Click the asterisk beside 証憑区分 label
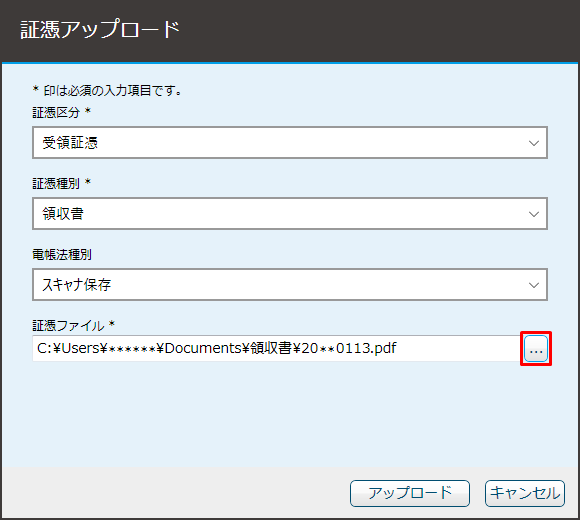The width and height of the screenshot is (580, 520). tap(88, 111)
